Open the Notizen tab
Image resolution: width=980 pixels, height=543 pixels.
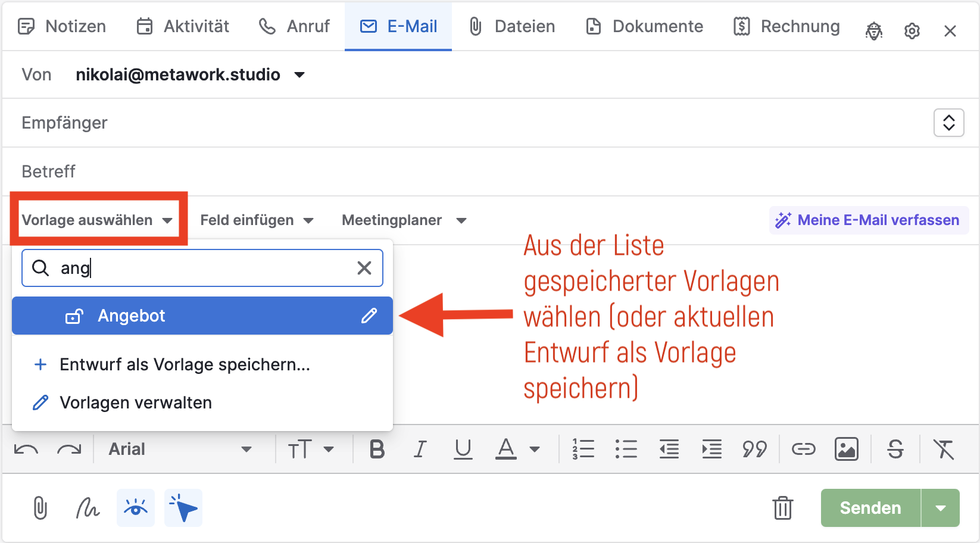click(x=62, y=26)
